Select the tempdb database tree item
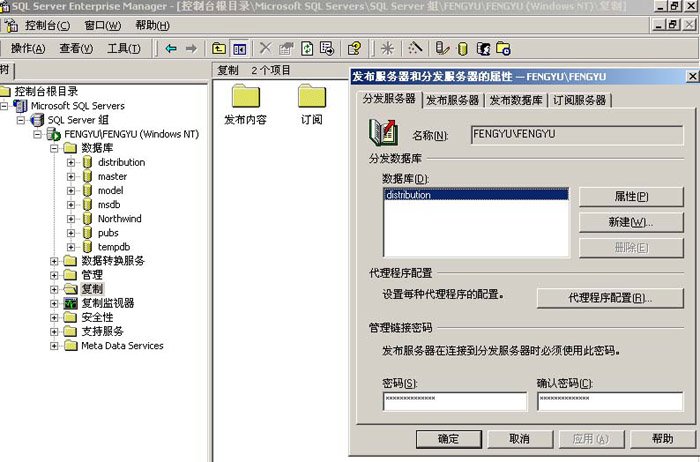The height and width of the screenshot is (462, 700). pyautogui.click(x=114, y=247)
